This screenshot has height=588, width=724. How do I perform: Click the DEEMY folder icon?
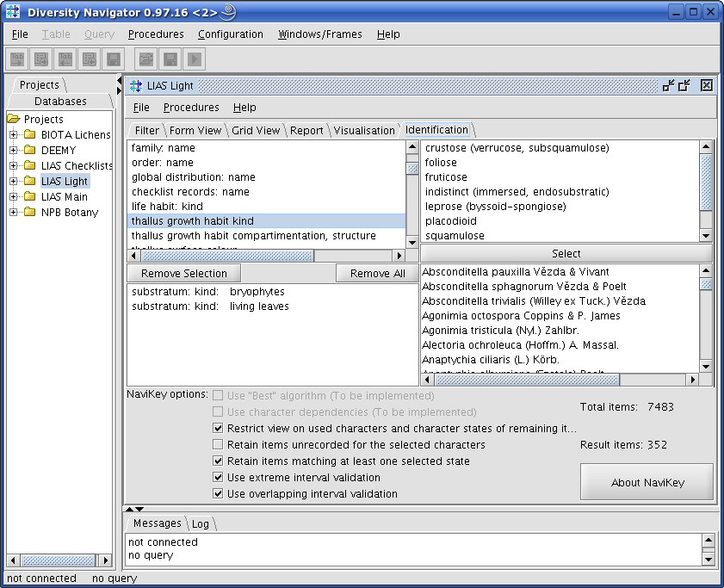click(30, 150)
